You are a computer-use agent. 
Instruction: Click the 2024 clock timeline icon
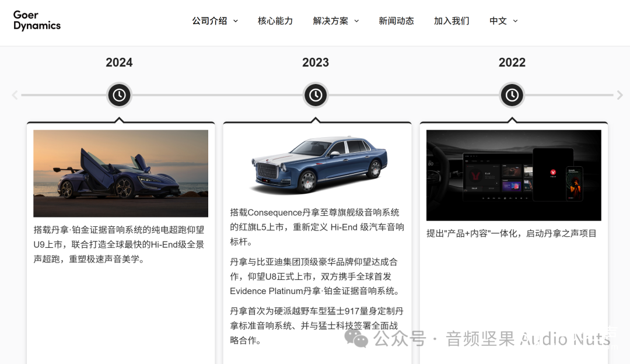(x=119, y=95)
